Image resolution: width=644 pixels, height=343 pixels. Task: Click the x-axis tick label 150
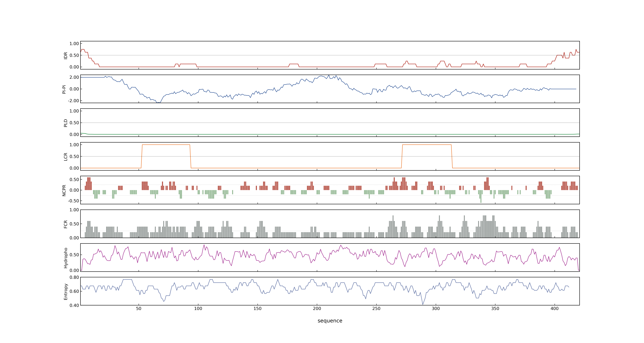point(257,308)
